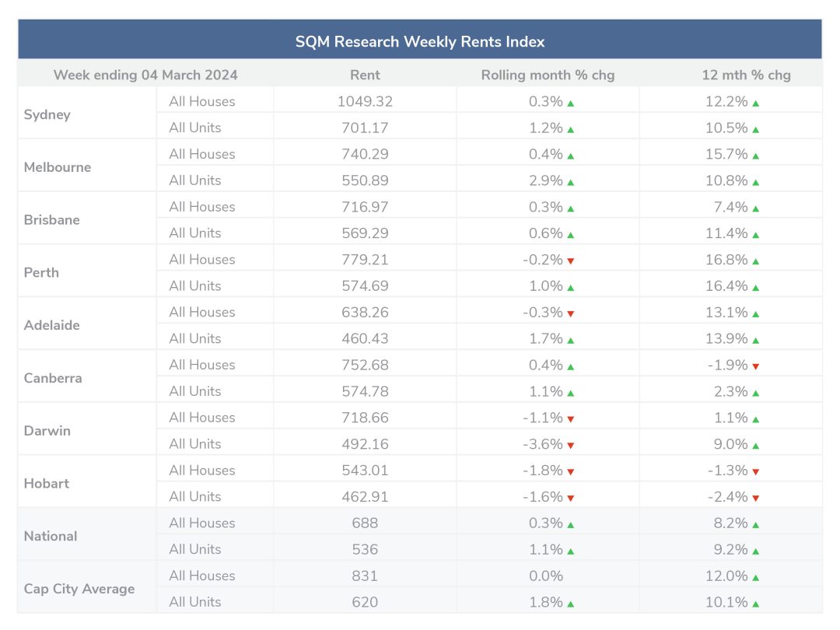Image resolution: width=840 pixels, height=630 pixels.
Task: Click Canberra units rolling month change 1.1%
Action: click(546, 391)
